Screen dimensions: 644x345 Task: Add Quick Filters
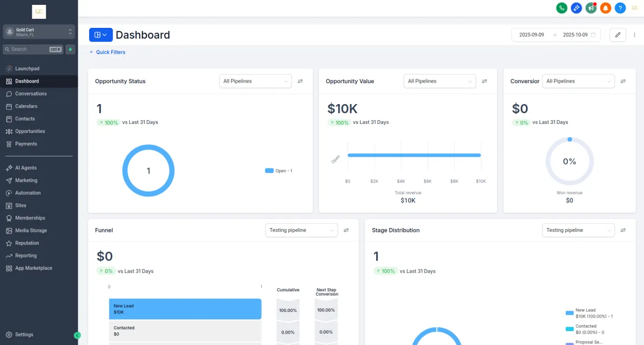pos(107,52)
